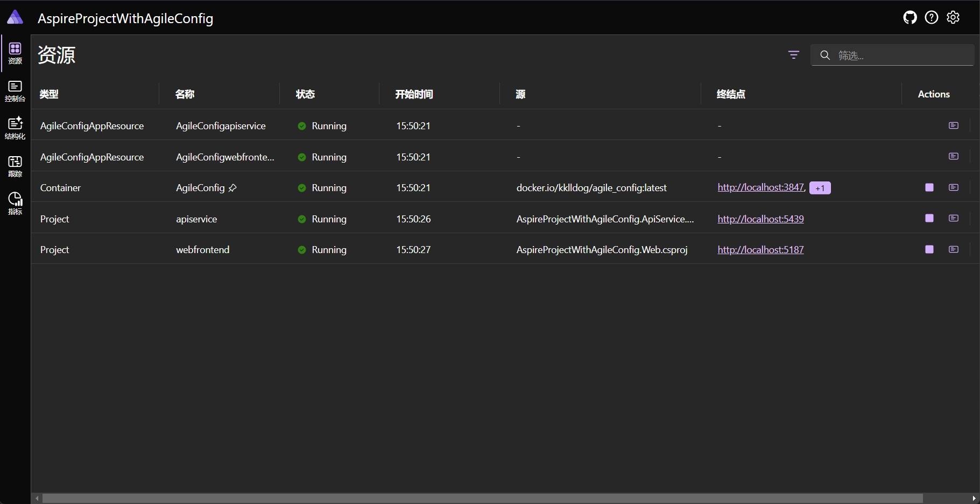Open the http://localhost:3847 endpoint link
The height and width of the screenshot is (504, 980).
[x=760, y=187]
